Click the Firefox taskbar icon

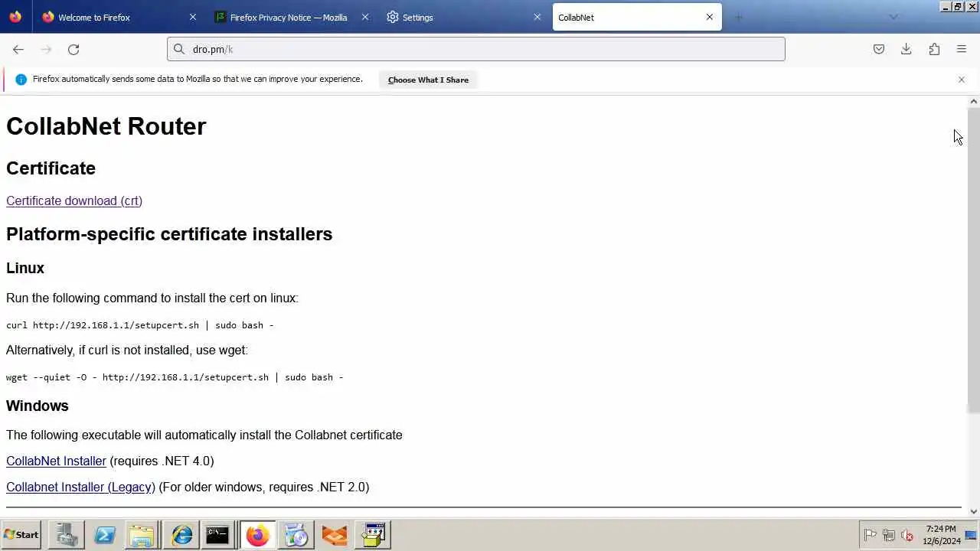pos(257,535)
